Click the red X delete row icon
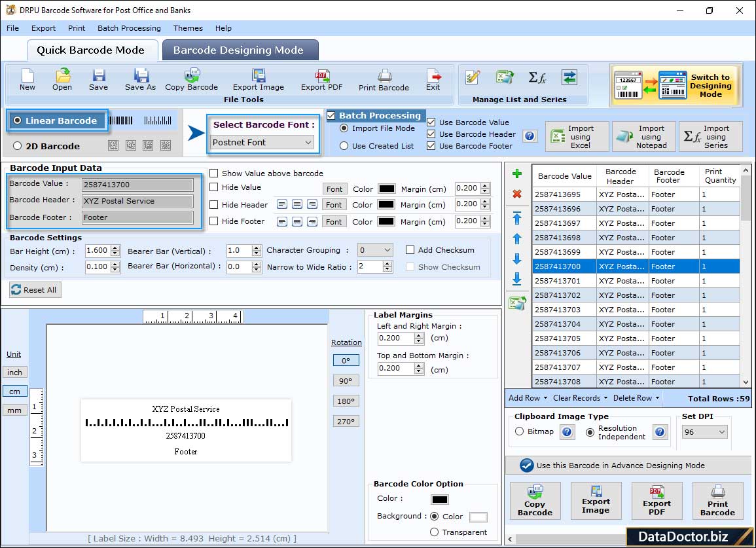Screen dimensions: 756x548 point(517,194)
